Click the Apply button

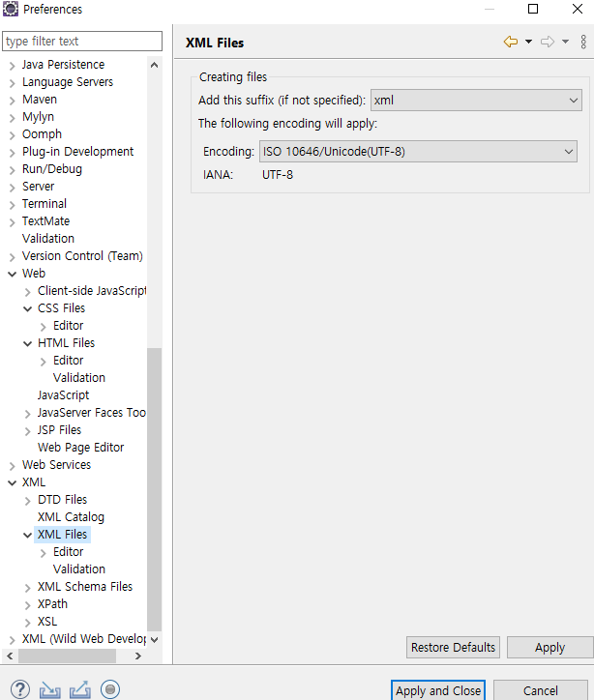[x=549, y=648]
